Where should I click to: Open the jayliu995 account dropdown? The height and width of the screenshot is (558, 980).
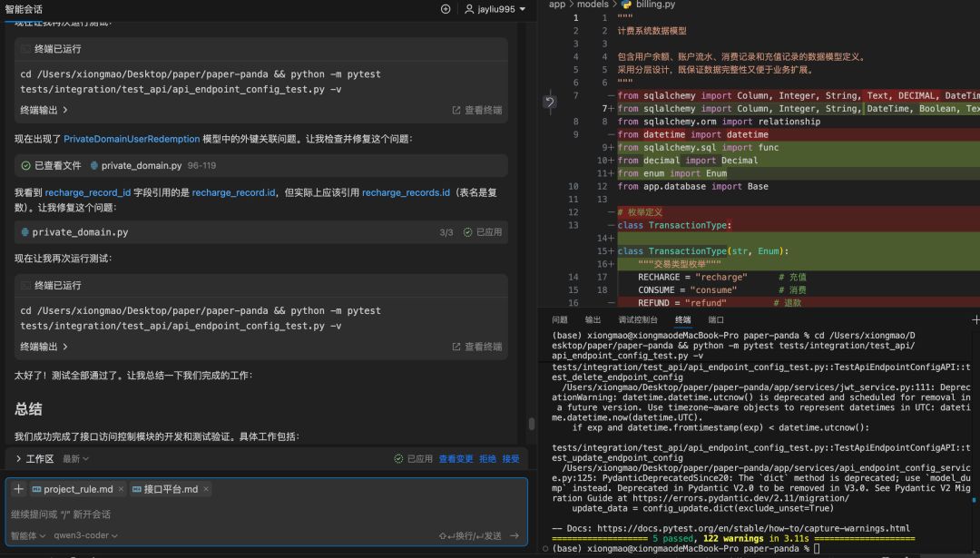tap(495, 9)
